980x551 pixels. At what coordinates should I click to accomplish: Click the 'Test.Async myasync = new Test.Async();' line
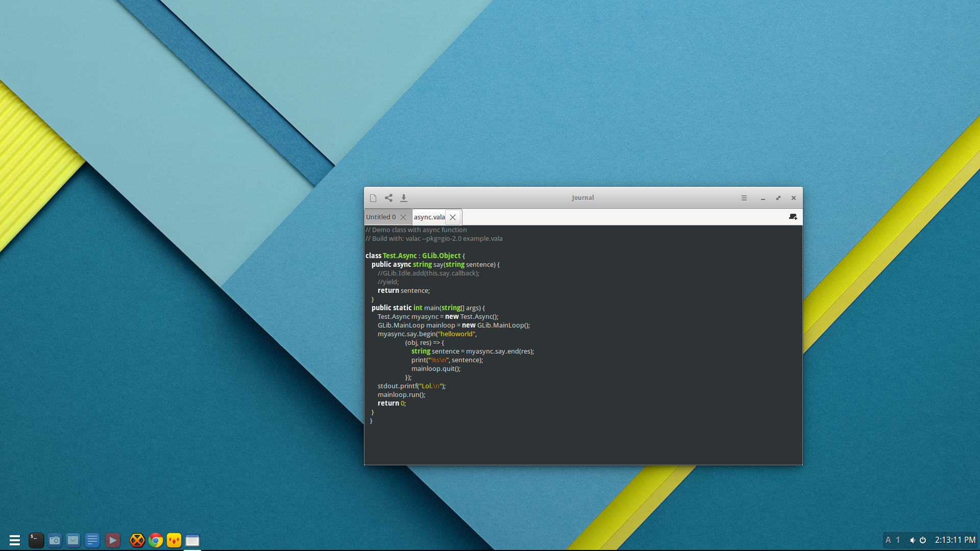click(x=438, y=317)
